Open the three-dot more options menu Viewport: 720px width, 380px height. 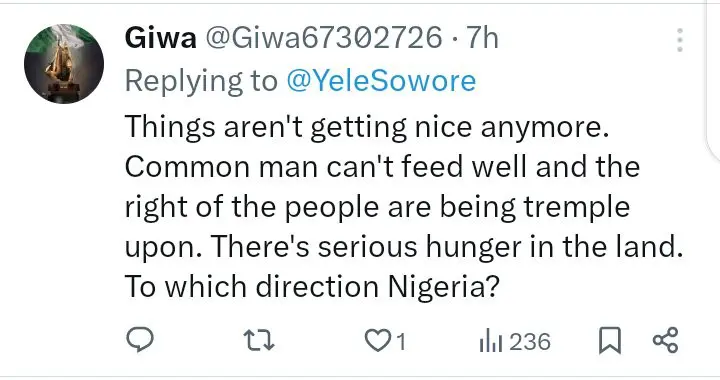tap(680, 40)
